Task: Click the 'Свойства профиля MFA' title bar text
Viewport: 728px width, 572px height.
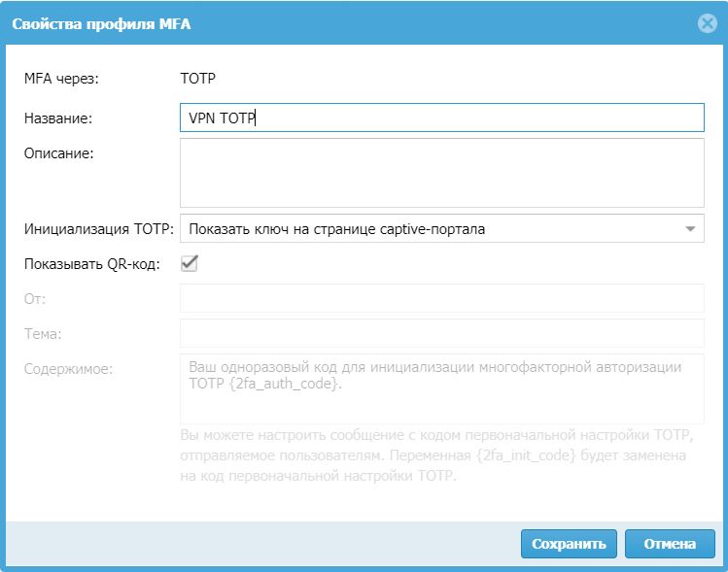Action: tap(101, 24)
